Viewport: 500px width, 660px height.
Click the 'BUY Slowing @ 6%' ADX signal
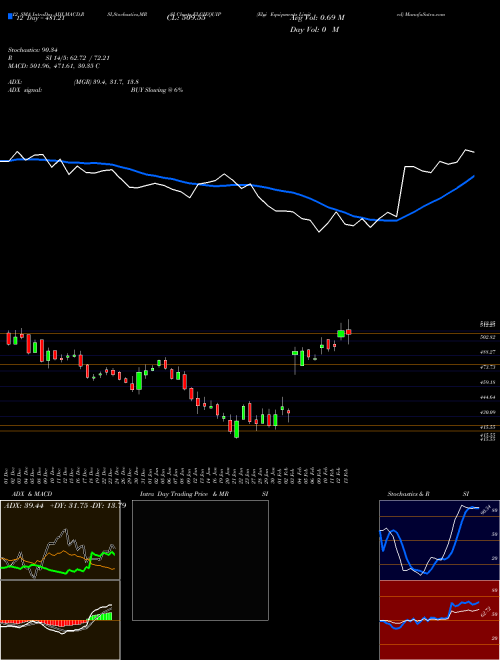coord(157,90)
